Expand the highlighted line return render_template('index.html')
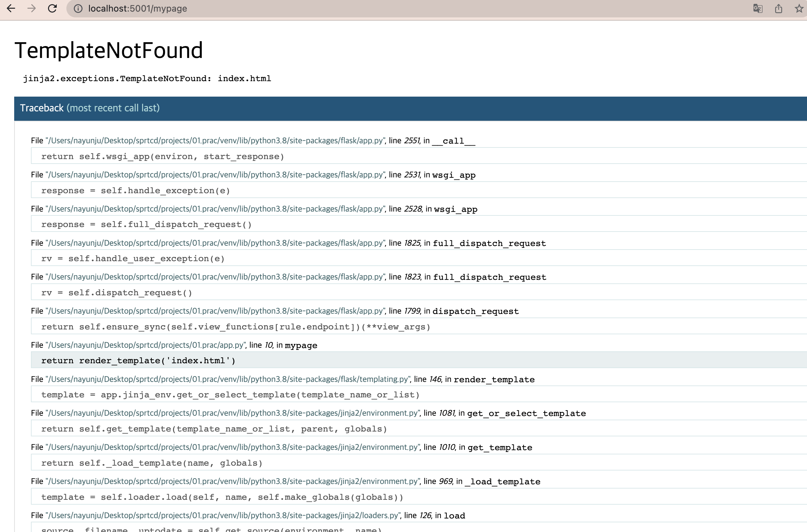This screenshot has width=807, height=532. tap(419, 360)
